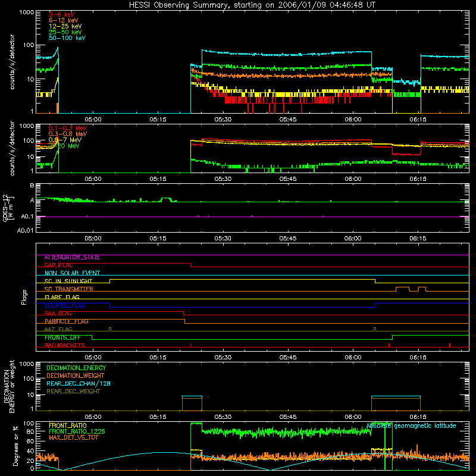476x476 pixels.
Task: Click the A0.01 tick label on GOES axis
Action: [26, 230]
